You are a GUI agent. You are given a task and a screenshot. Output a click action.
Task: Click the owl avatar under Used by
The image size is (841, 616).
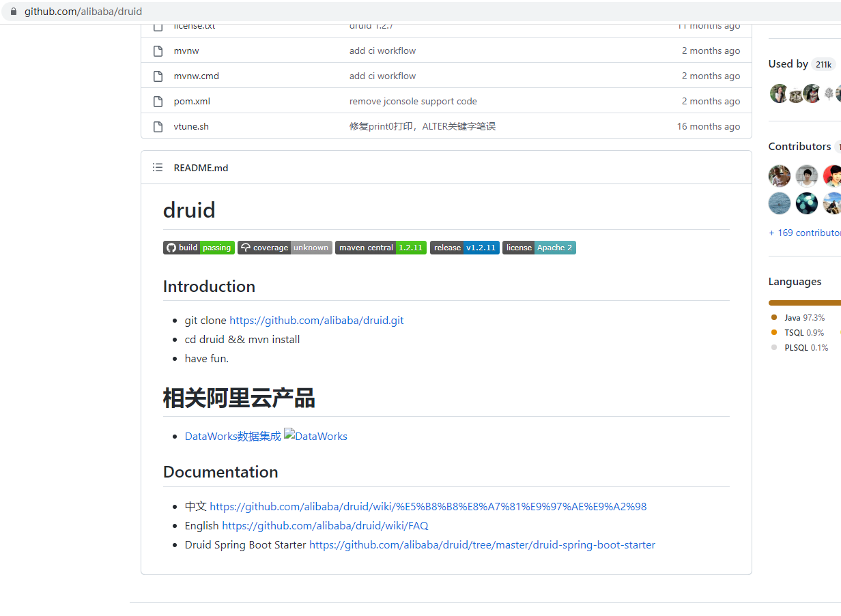pyautogui.click(x=796, y=94)
